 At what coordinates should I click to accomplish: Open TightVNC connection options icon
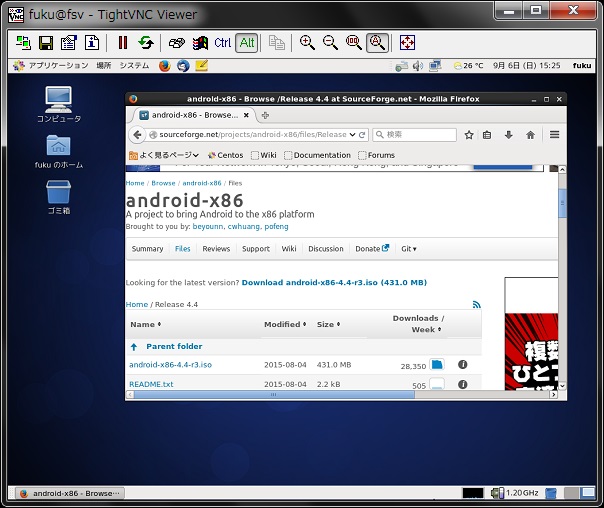69,42
